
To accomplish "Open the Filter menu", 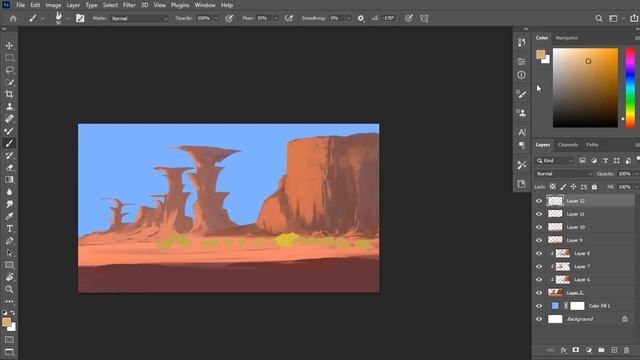I will click(129, 5).
